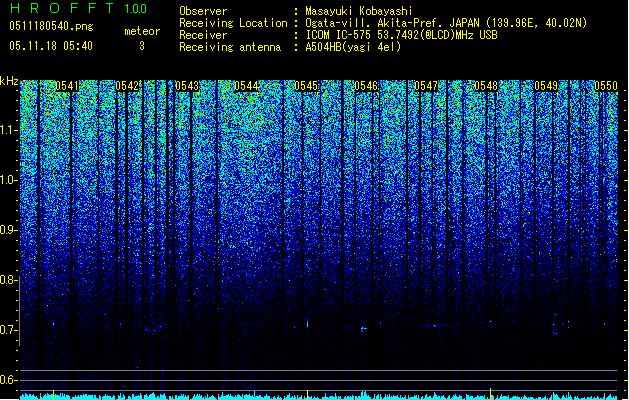Click the 0550 time marker
The height and width of the screenshot is (400, 629).
(606, 86)
